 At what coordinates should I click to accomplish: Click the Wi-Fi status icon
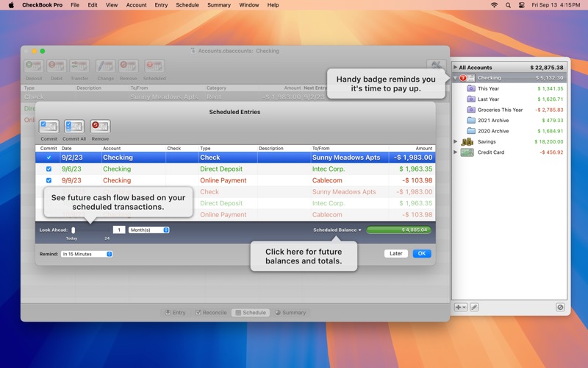point(494,5)
